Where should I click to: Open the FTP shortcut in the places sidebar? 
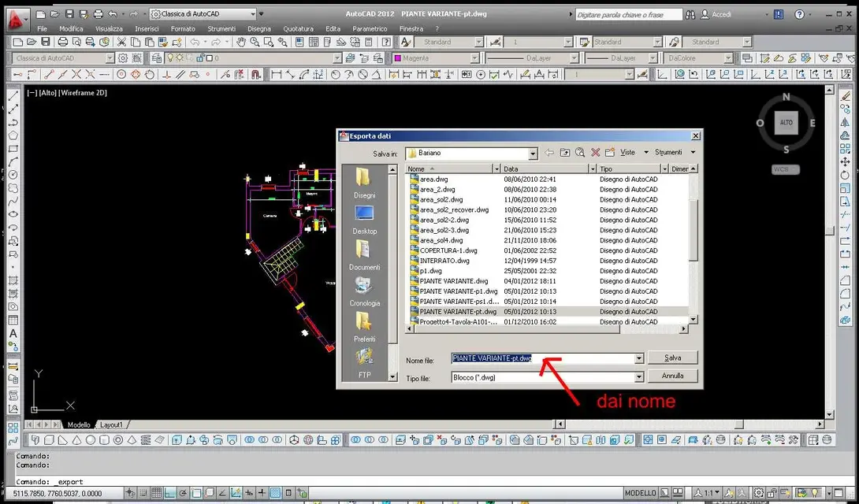364,364
